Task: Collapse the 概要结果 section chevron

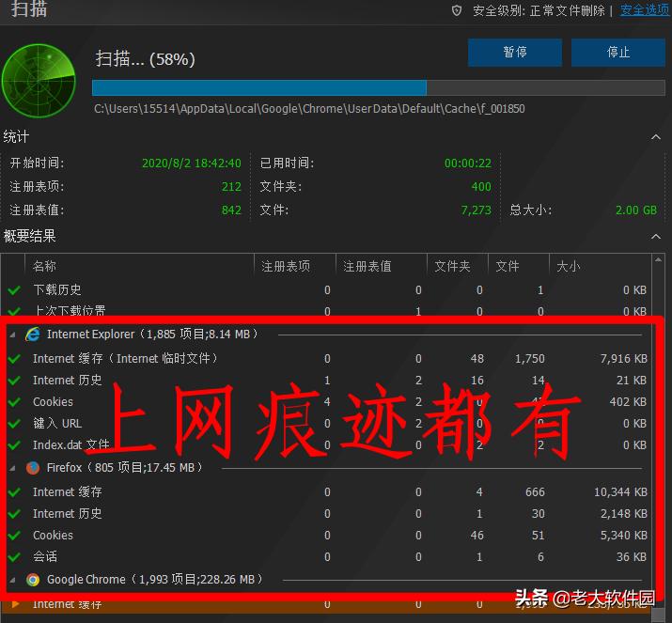Action: (x=656, y=237)
